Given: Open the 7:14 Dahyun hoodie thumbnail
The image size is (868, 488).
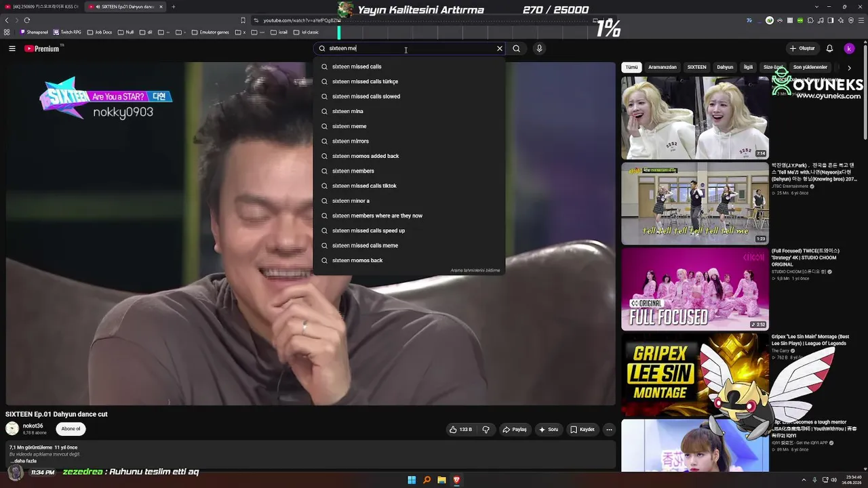Looking at the screenshot, I should coord(695,118).
